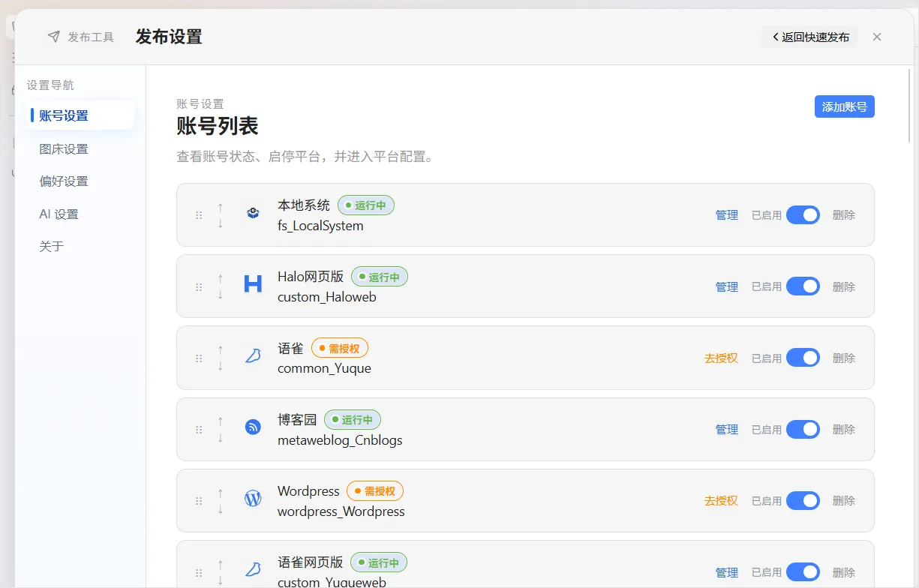Delete the Halo网页版 account

click(x=844, y=286)
